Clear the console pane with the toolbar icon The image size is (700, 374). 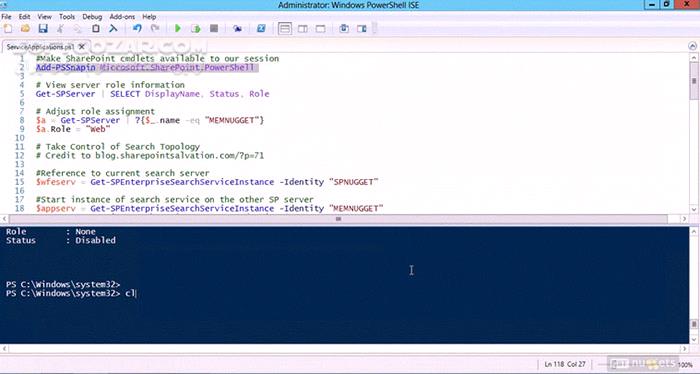(113, 29)
